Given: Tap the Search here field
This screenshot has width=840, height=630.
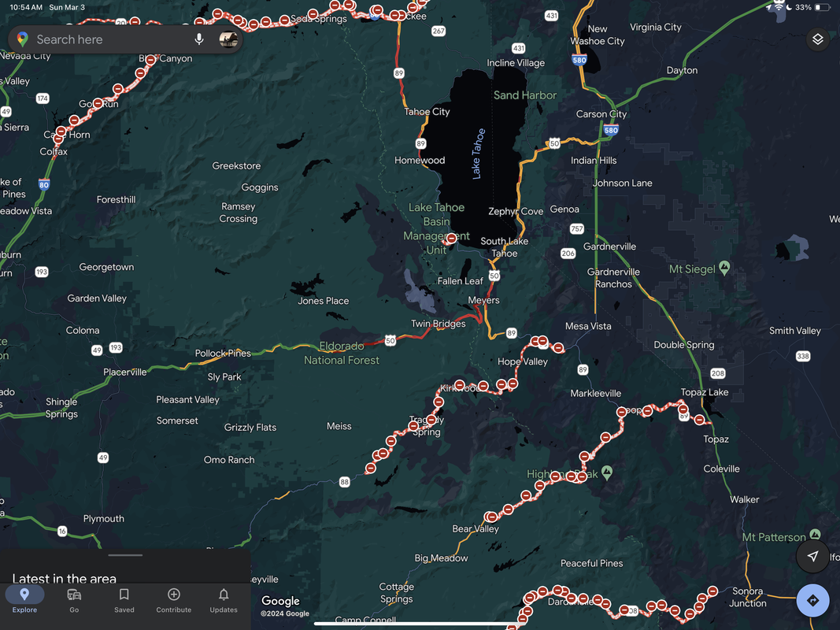Looking at the screenshot, I should pos(125,39).
